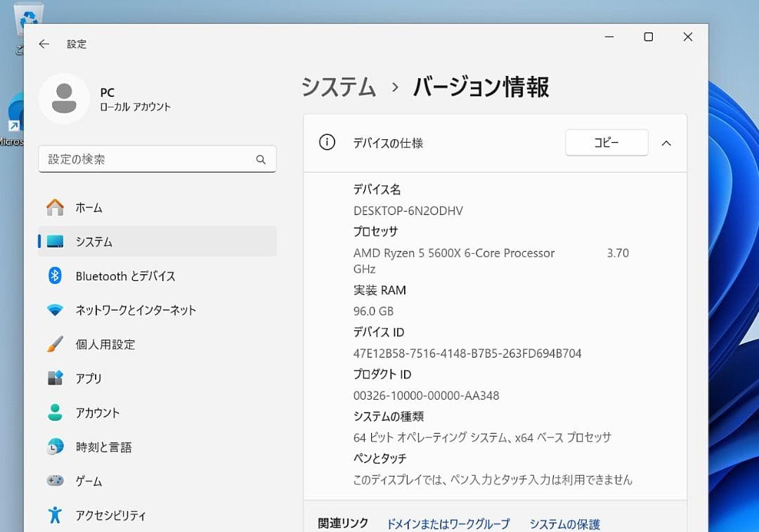Navigate back using the arrow icon
This screenshot has width=759, height=532.
[44, 44]
